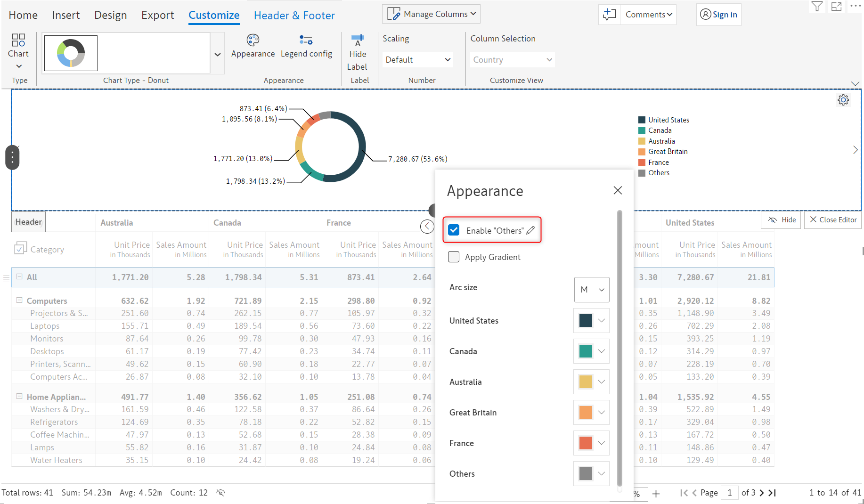Click the page number input field
Viewport: 864px width, 504px height.
click(x=729, y=493)
